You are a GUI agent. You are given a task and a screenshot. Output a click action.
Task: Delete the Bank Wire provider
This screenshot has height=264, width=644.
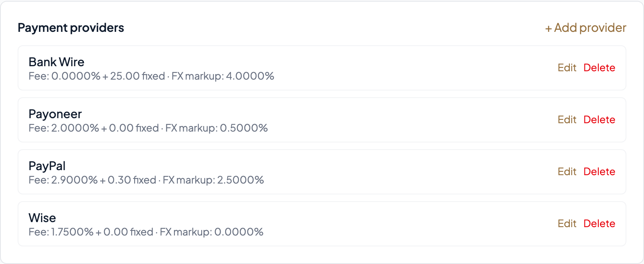pyautogui.click(x=600, y=67)
